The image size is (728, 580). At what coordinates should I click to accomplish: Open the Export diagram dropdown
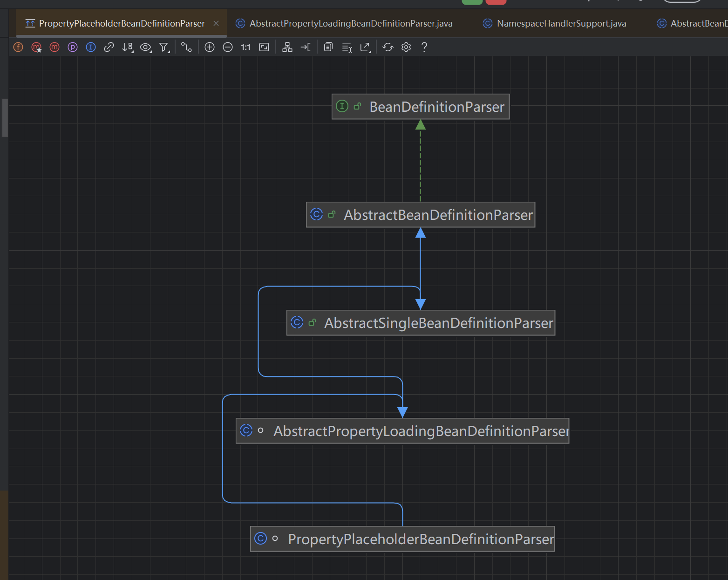click(366, 47)
